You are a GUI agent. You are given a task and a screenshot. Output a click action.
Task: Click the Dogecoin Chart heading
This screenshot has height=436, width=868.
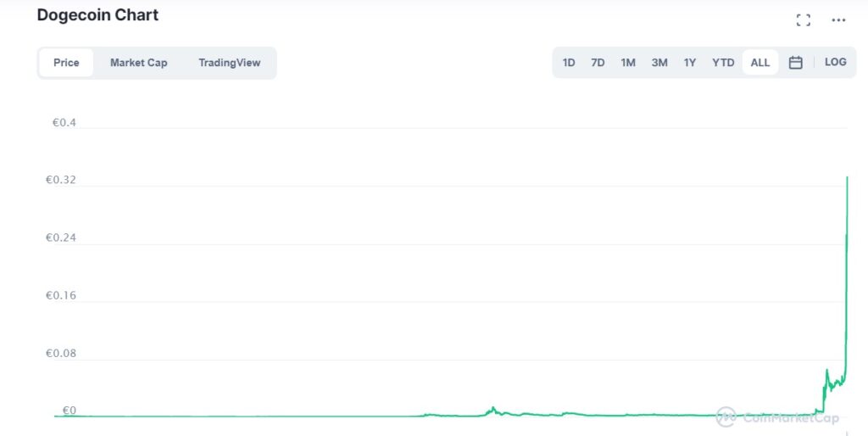click(x=97, y=15)
